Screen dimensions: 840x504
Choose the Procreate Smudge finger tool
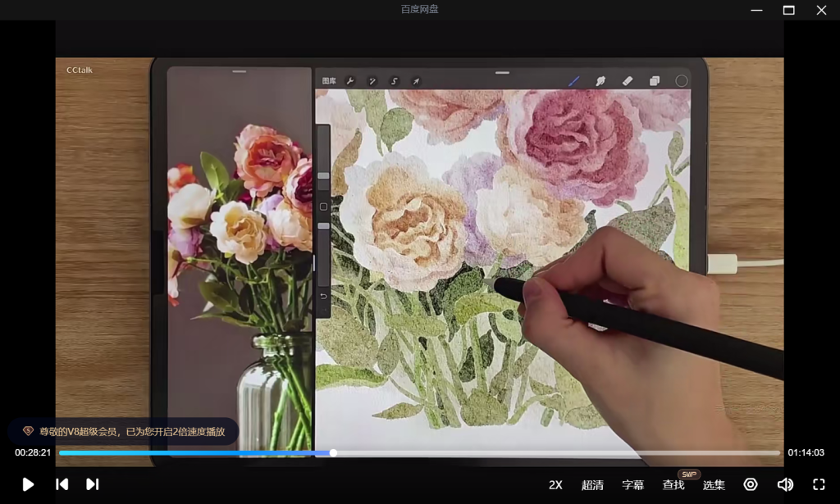point(600,81)
